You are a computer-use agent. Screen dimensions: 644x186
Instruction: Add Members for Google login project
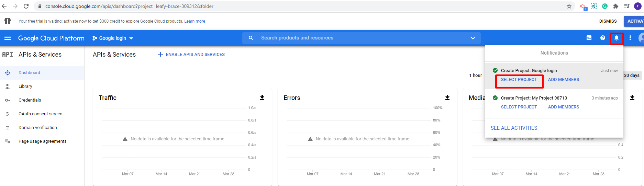pos(564,80)
